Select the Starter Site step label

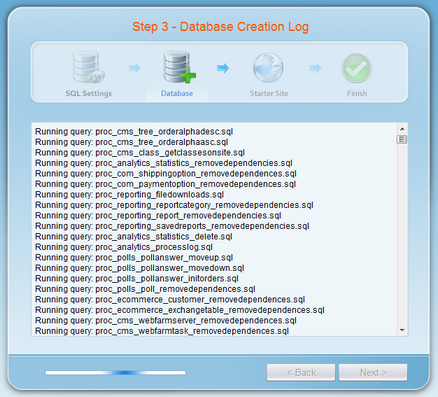coord(269,93)
